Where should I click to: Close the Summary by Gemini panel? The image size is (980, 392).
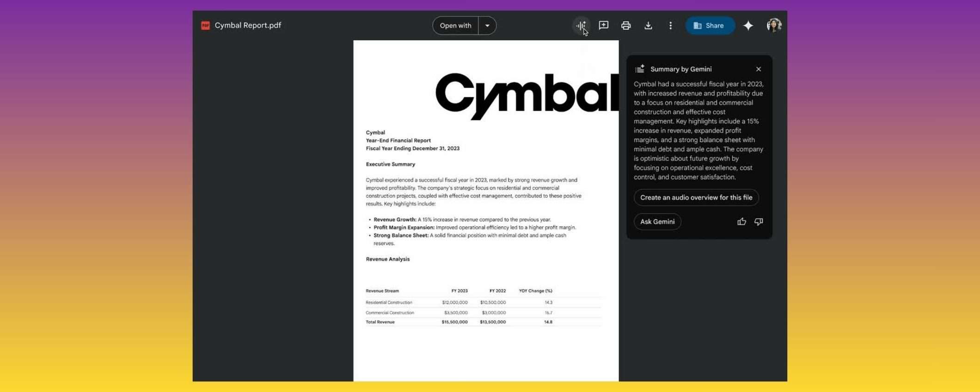759,69
